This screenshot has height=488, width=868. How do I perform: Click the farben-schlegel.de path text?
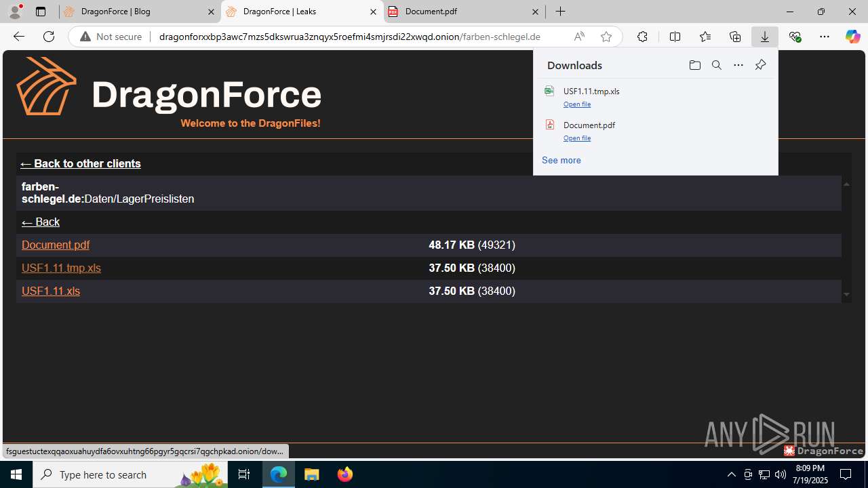[108, 193]
